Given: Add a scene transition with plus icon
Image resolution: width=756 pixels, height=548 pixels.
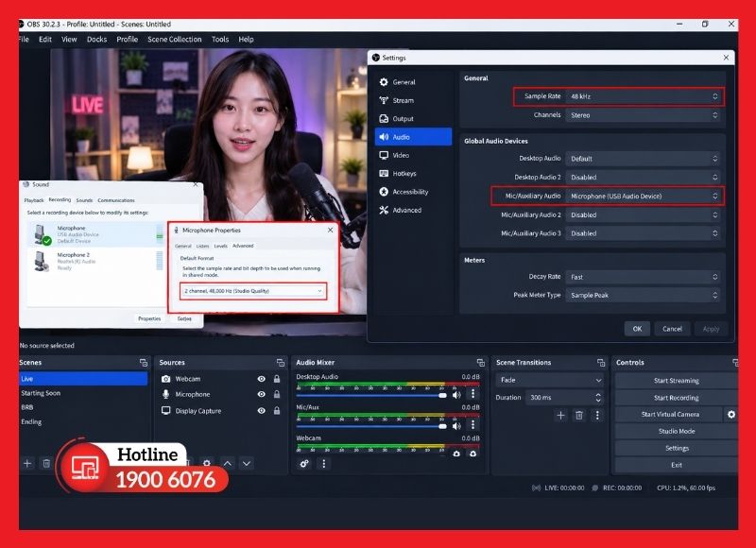Looking at the screenshot, I should pos(560,415).
